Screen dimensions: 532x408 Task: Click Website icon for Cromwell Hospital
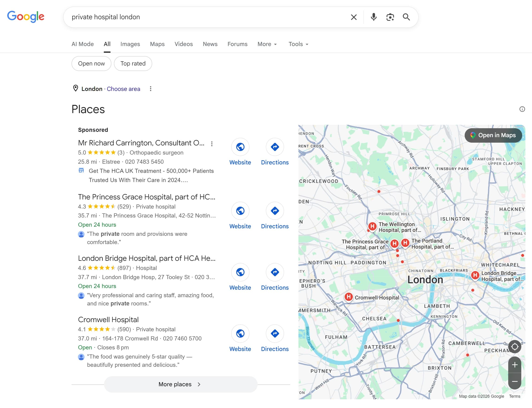[240, 334]
